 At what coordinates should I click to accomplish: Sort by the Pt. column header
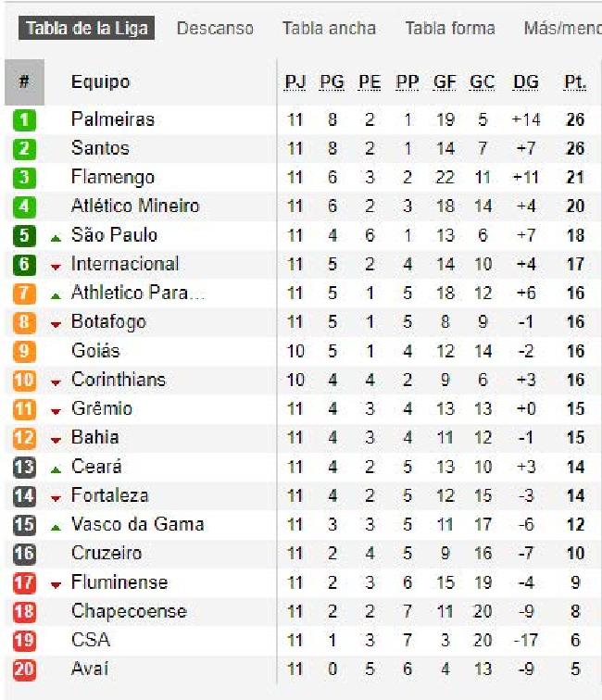tap(575, 82)
